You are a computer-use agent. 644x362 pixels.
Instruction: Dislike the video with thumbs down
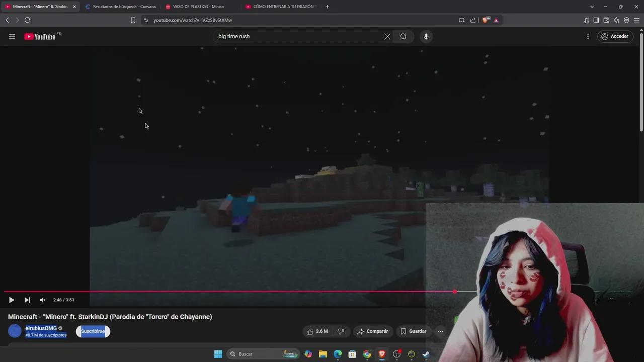[341, 331]
